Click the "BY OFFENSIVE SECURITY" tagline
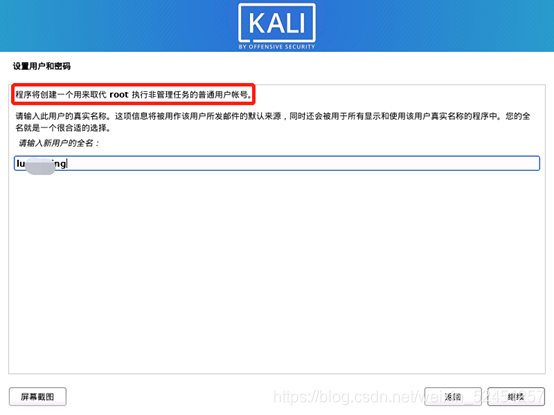 277,47
